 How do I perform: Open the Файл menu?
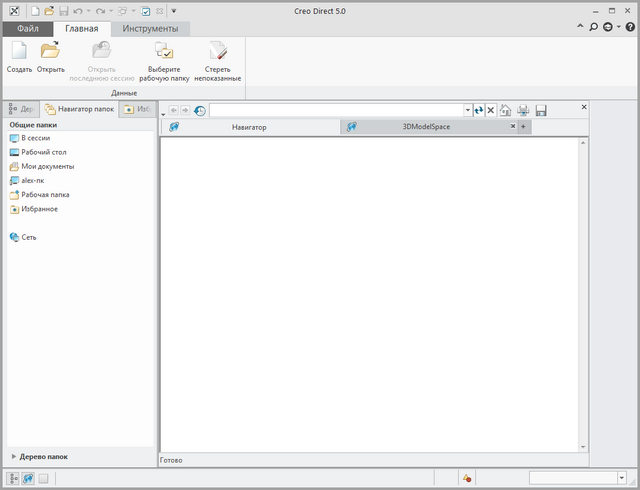[x=28, y=28]
